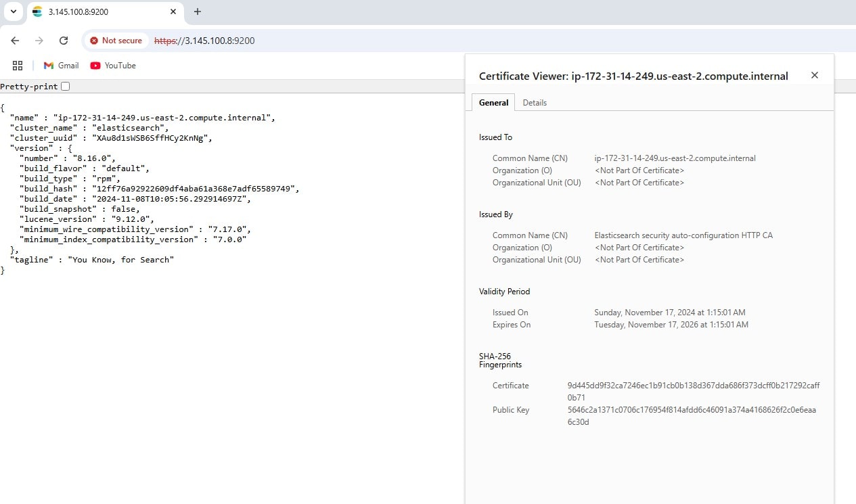Close the Certificate Viewer dialog
856x504 pixels.
815,75
